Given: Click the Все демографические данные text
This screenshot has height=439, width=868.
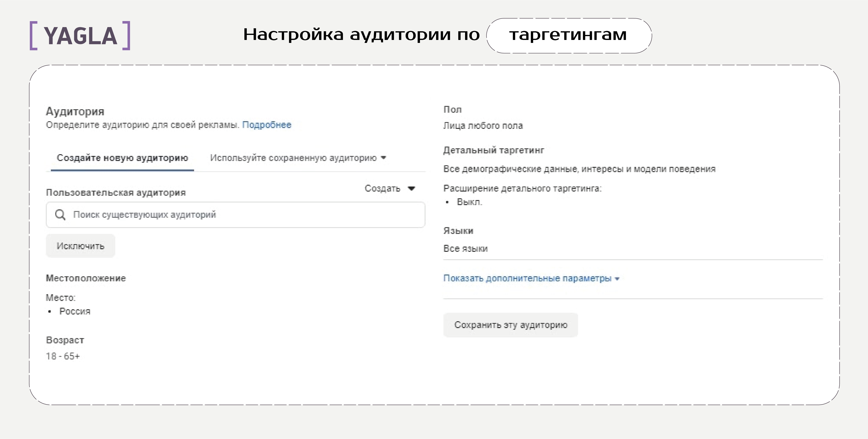Looking at the screenshot, I should pyautogui.click(x=579, y=169).
